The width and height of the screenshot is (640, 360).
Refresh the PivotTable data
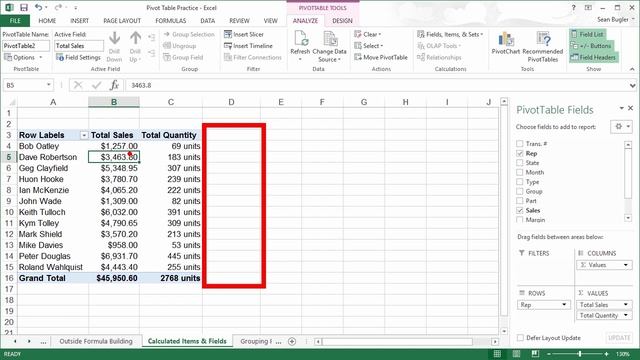pyautogui.click(x=300, y=46)
